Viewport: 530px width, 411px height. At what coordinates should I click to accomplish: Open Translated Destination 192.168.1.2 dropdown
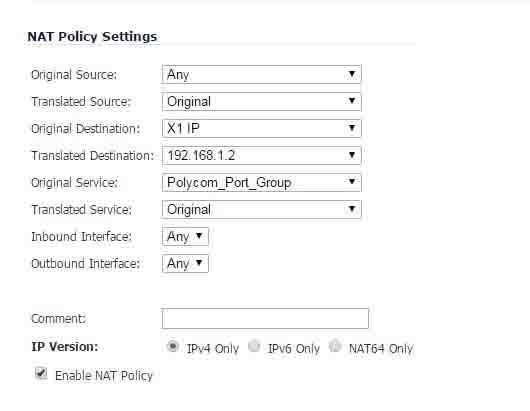261,155
